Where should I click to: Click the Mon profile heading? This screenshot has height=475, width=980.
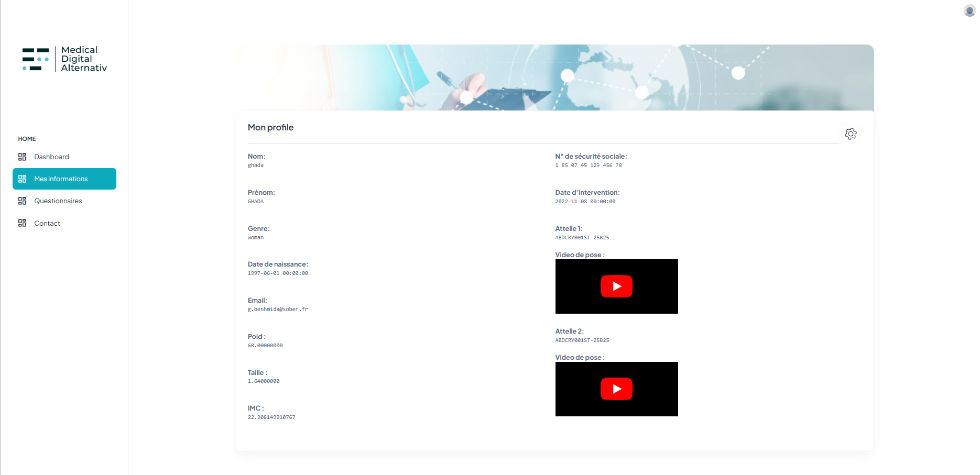270,128
